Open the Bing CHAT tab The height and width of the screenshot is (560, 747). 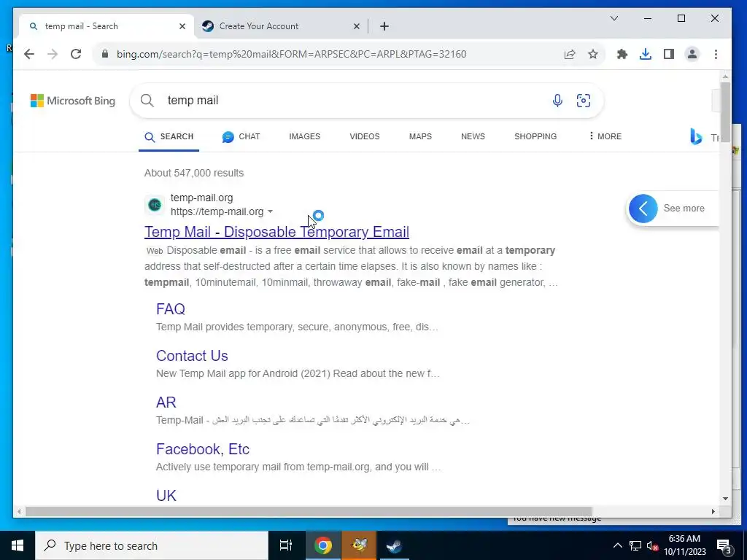pyautogui.click(x=241, y=136)
